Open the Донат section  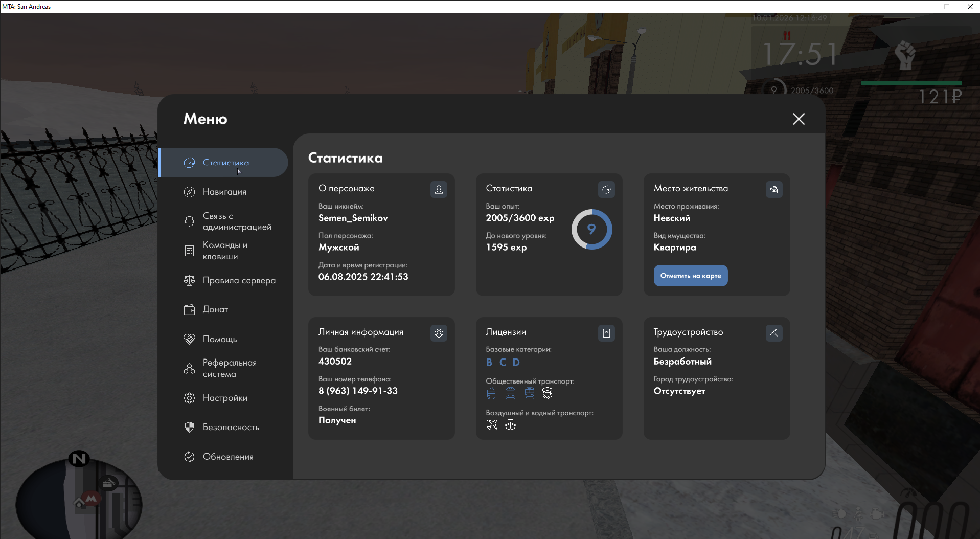[x=215, y=309]
